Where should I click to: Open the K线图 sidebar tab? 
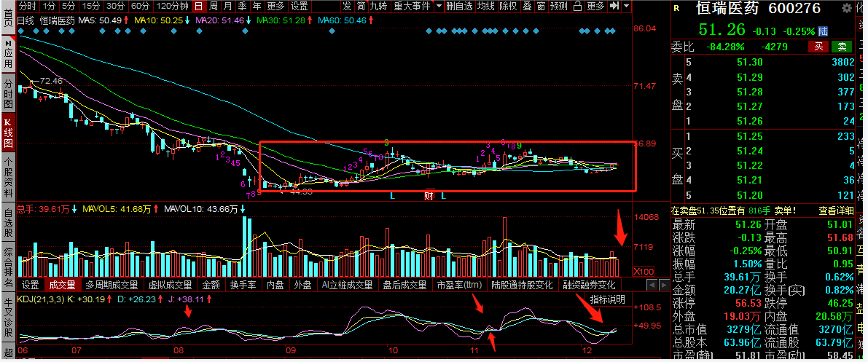[8, 134]
